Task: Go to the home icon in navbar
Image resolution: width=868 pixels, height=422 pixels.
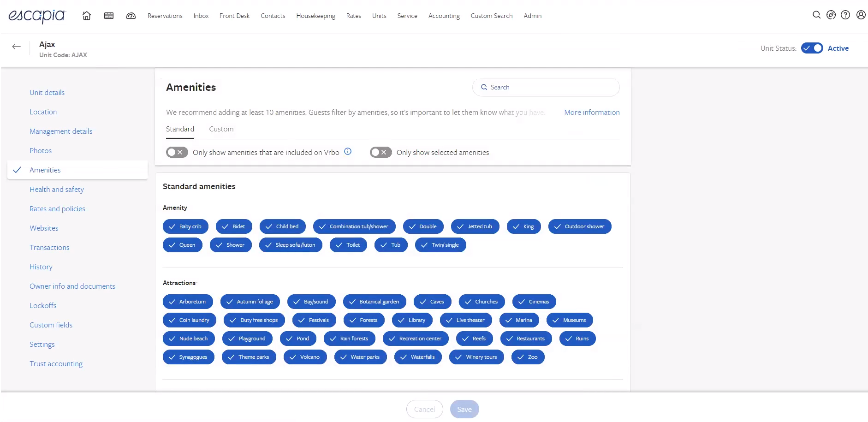Action: tap(86, 16)
